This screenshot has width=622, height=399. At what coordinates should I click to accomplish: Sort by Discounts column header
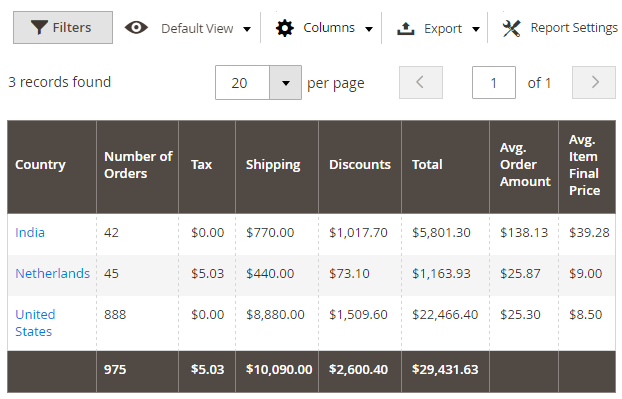359,167
